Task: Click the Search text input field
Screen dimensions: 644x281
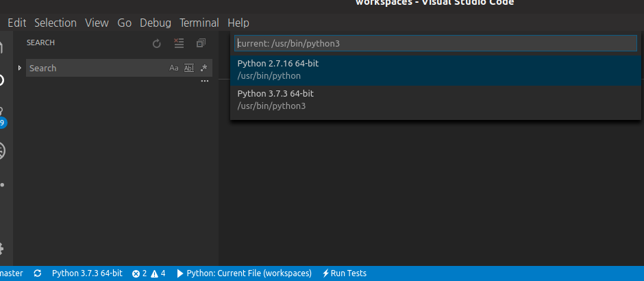Action: tap(96, 68)
